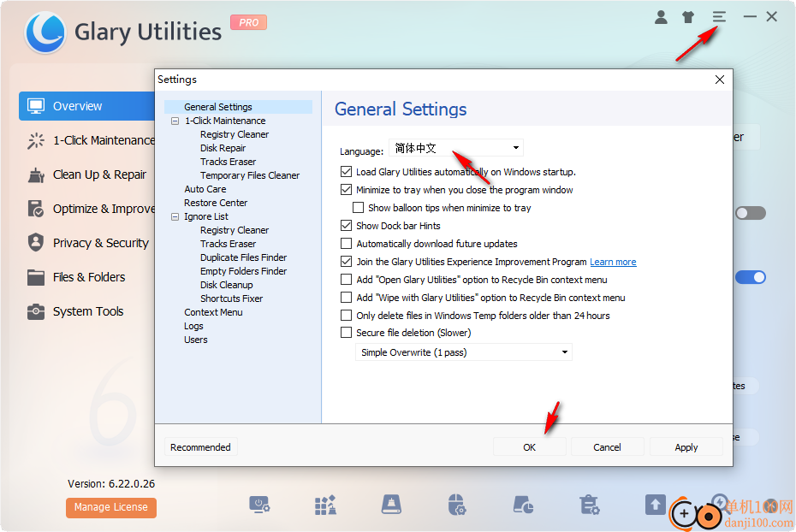This screenshot has width=796, height=532.
Task: Select Temporary Files Cleaner tree item
Action: pos(250,175)
